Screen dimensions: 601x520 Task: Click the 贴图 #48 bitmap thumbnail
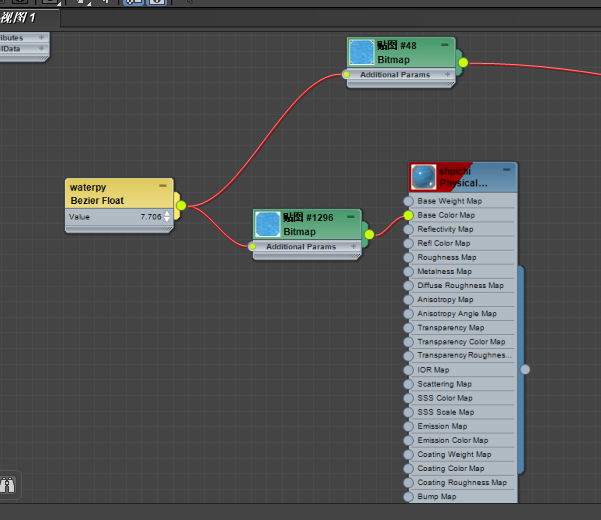(361, 52)
